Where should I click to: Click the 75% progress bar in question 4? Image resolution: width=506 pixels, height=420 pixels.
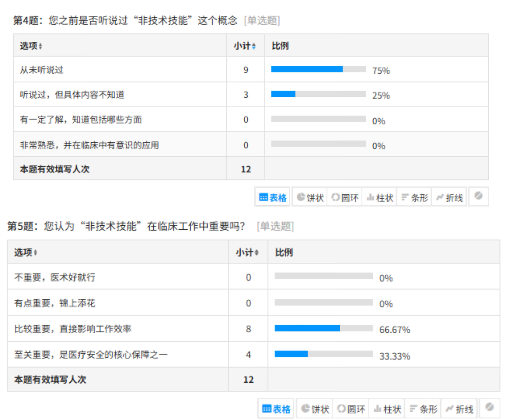[318, 69]
